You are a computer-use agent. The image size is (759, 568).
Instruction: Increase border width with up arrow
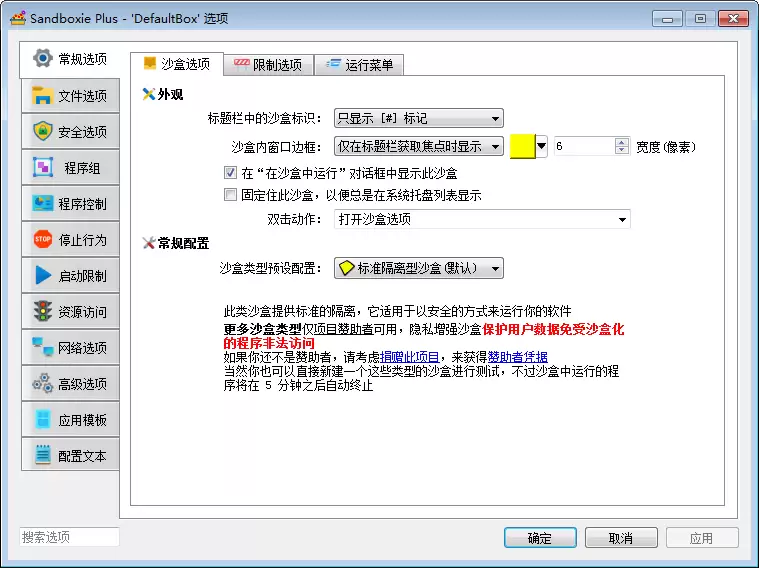(622, 142)
